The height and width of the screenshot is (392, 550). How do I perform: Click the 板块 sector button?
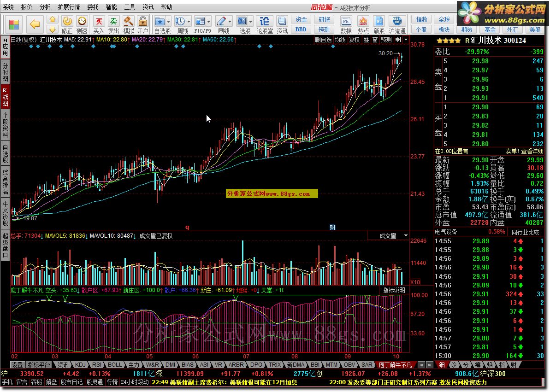pyautogui.click(x=444, y=29)
